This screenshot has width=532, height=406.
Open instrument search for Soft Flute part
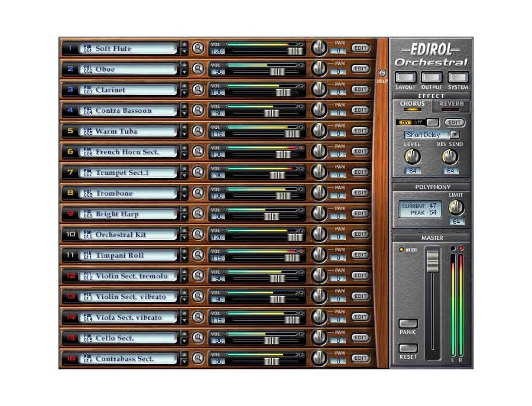[198, 48]
